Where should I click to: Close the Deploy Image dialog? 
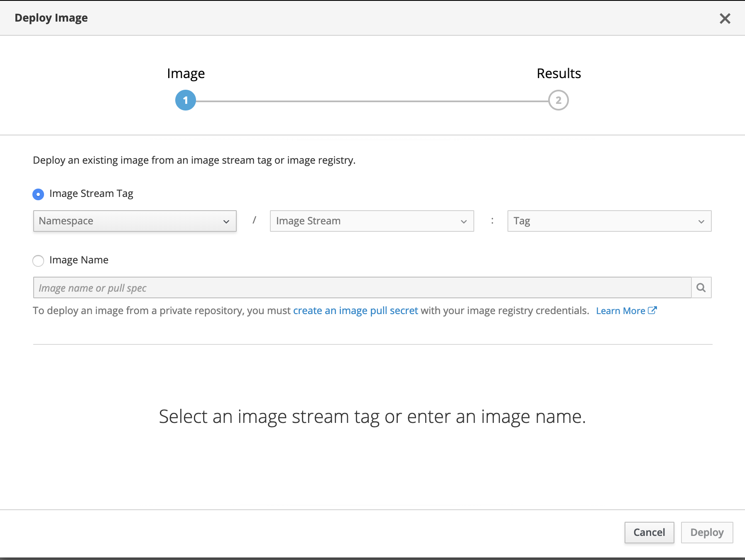725,18
